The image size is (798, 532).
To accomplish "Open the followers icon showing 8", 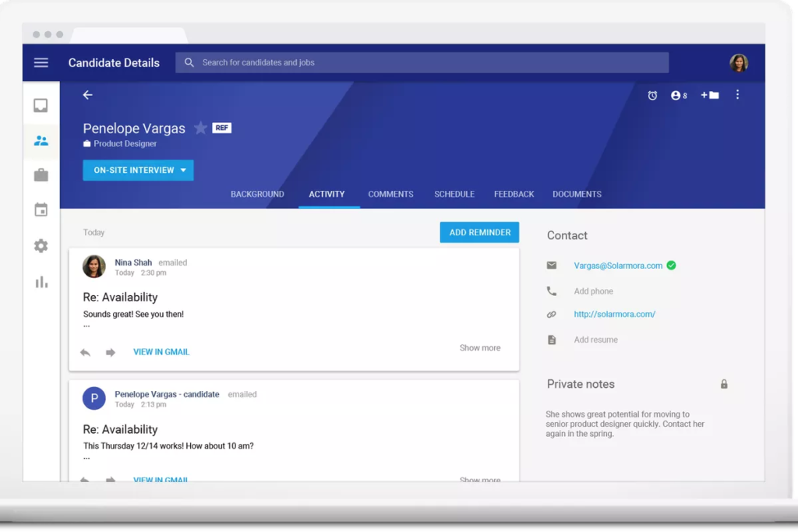I will 679,95.
